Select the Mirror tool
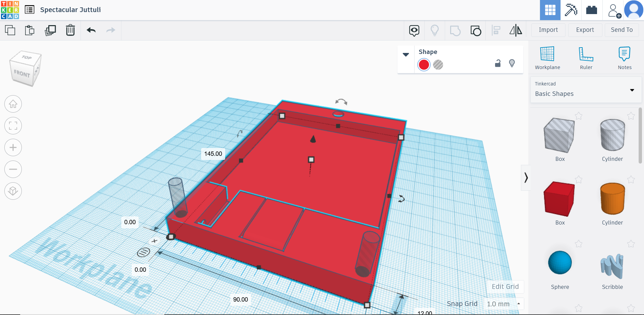The image size is (644, 315). coord(516,30)
